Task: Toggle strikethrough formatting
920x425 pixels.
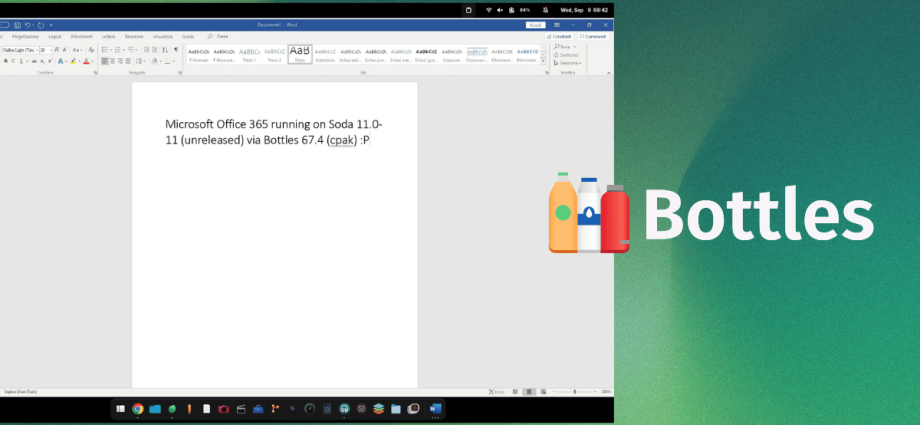Action: pyautogui.click(x=34, y=61)
